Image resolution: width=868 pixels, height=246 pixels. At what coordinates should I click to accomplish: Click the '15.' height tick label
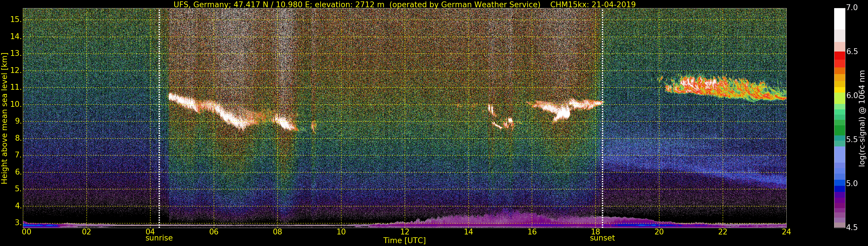point(16,20)
